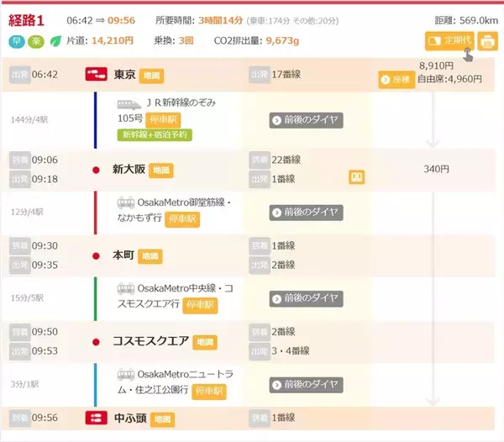Click the shinkansen train icon
This screenshot has height=442, width=504.
(129, 104)
